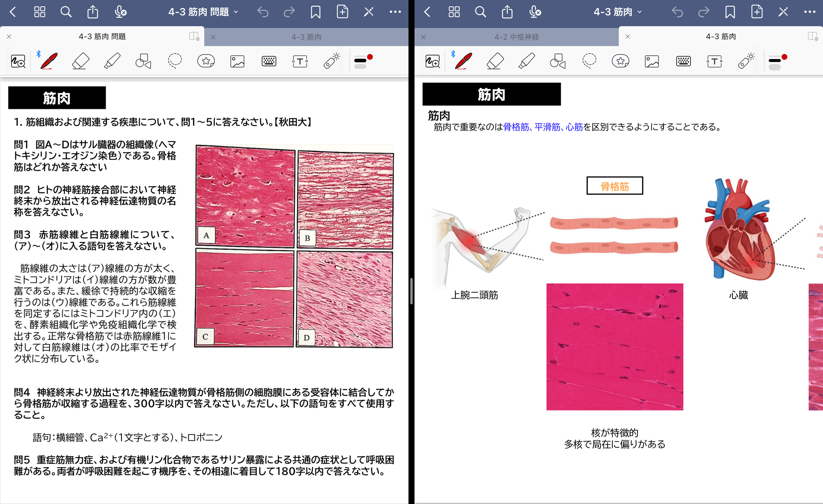The width and height of the screenshot is (823, 504).
Task: Select the eraser tool in left pane
Action: 80,61
